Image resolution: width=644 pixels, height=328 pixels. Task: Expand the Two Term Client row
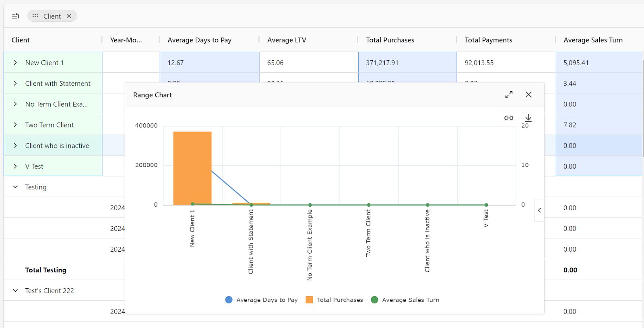point(15,125)
